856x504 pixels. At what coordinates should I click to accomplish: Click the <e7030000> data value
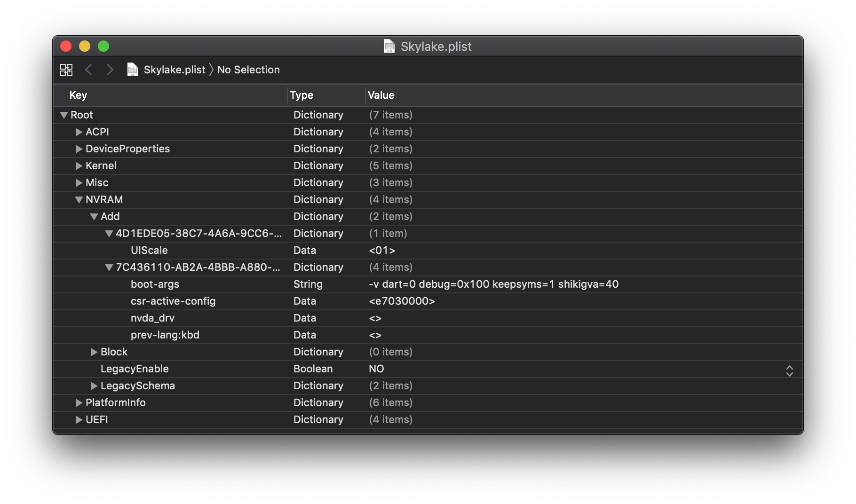[402, 301]
